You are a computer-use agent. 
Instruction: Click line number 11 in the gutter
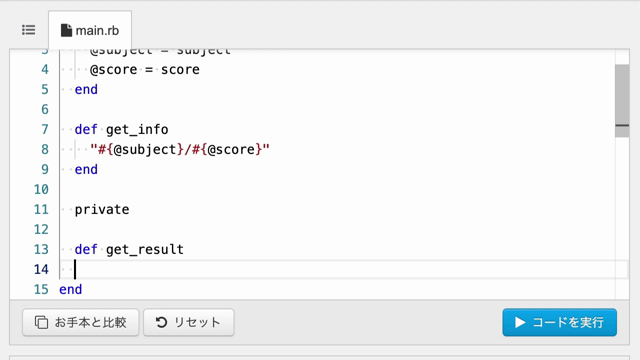tap(41, 209)
